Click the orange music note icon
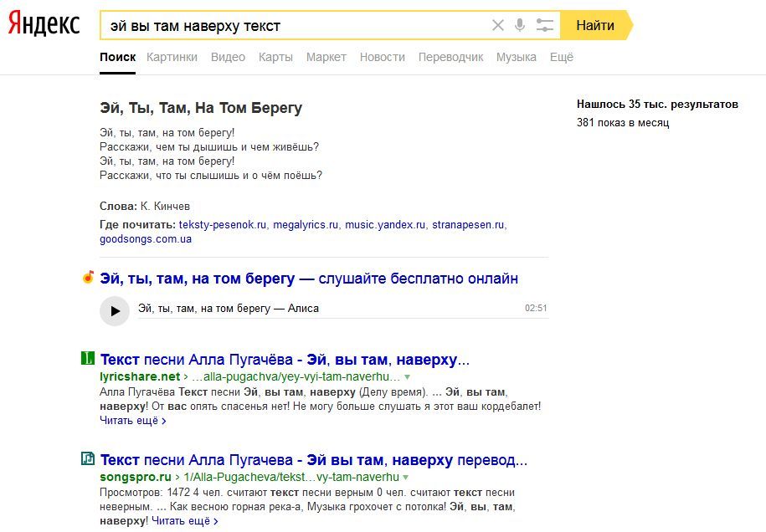This screenshot has height=532, width=766. point(88,278)
